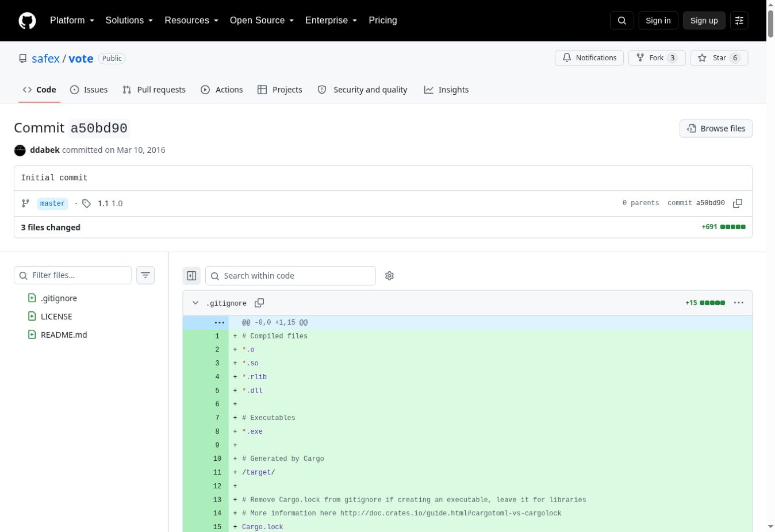Collapse the .gitignore diff
Image resolution: width=775 pixels, height=532 pixels.
[x=195, y=303]
